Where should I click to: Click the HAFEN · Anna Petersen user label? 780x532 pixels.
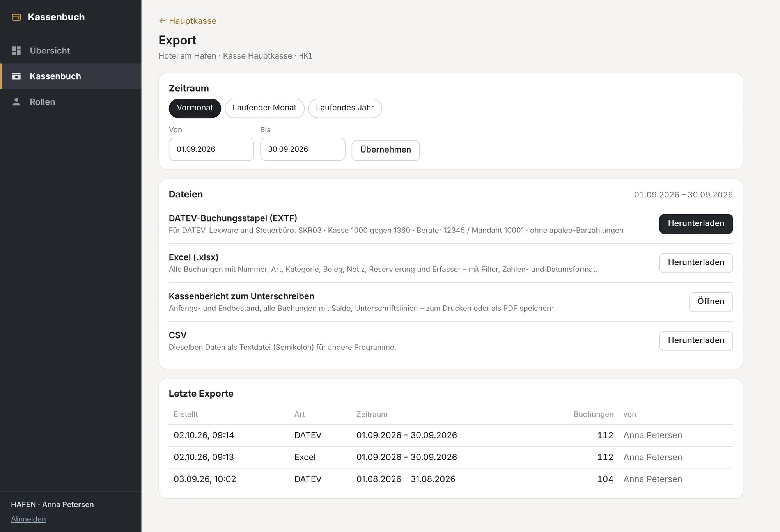point(52,504)
